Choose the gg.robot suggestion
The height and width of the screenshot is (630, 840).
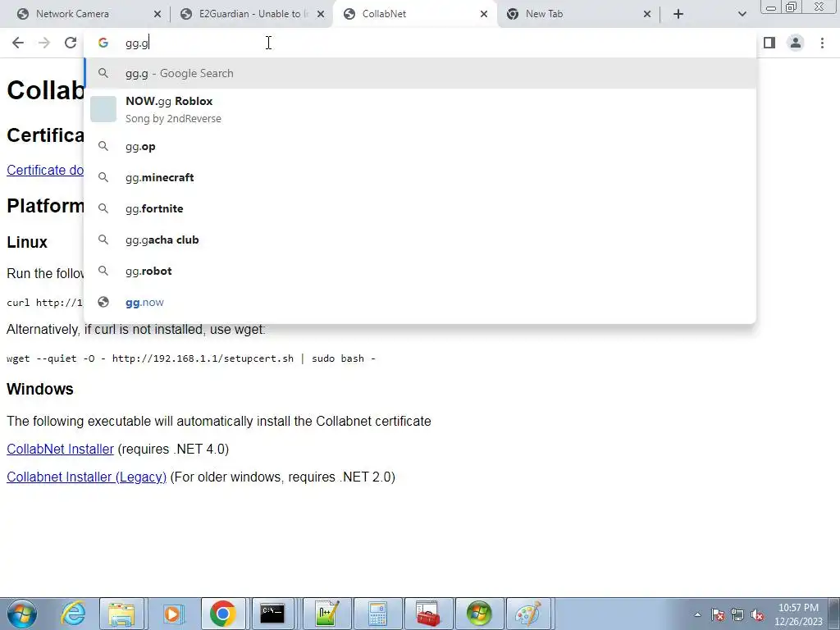[x=420, y=271]
